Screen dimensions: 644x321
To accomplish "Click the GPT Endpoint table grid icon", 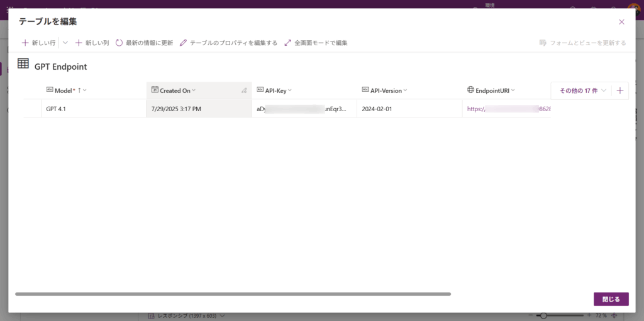I will 23,63.
